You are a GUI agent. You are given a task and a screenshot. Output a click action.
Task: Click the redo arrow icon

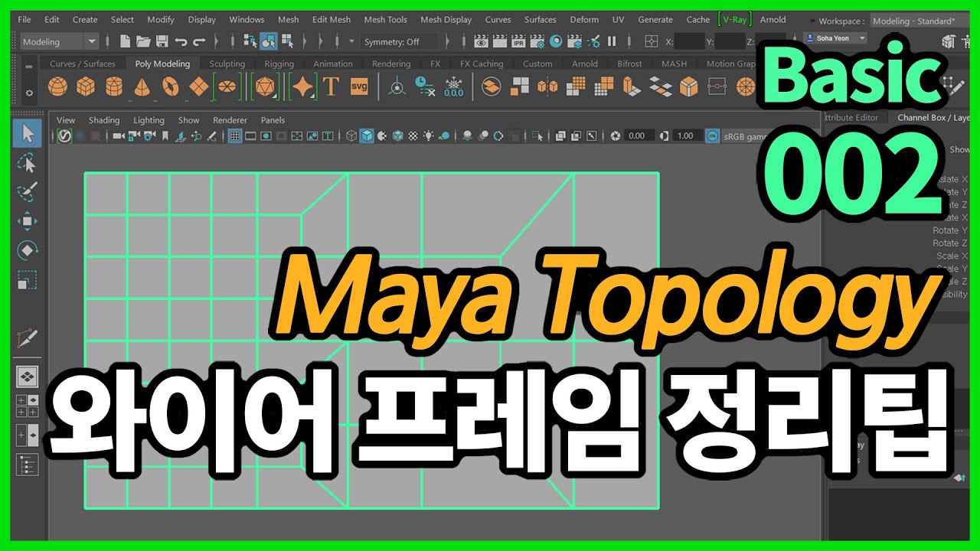click(x=199, y=41)
